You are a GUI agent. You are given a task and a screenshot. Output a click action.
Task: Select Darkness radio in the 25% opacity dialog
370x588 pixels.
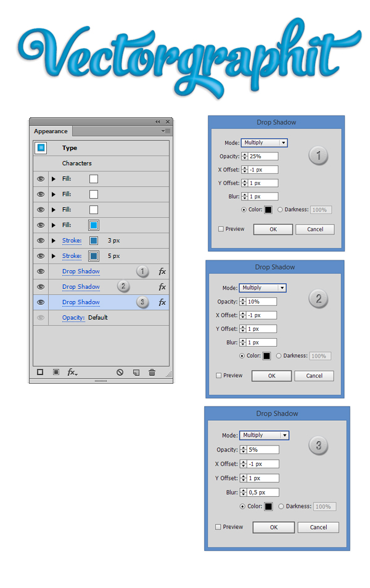tap(280, 210)
